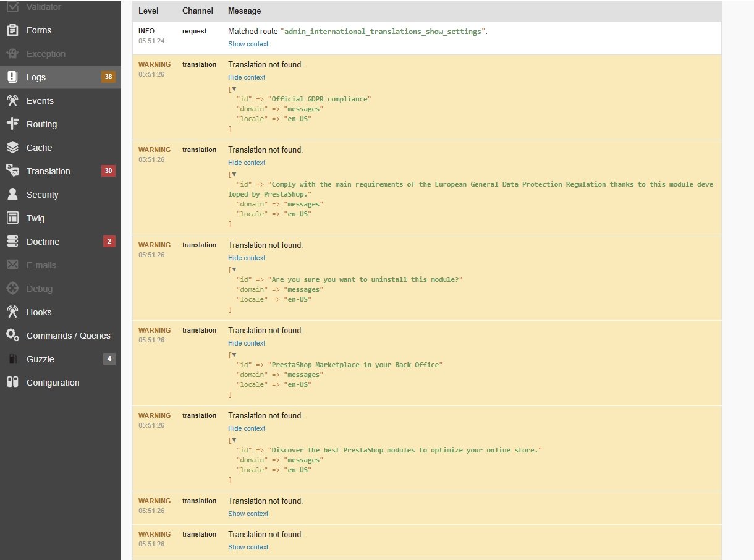Hide context for Official GDPR compliance entry

pos(247,77)
